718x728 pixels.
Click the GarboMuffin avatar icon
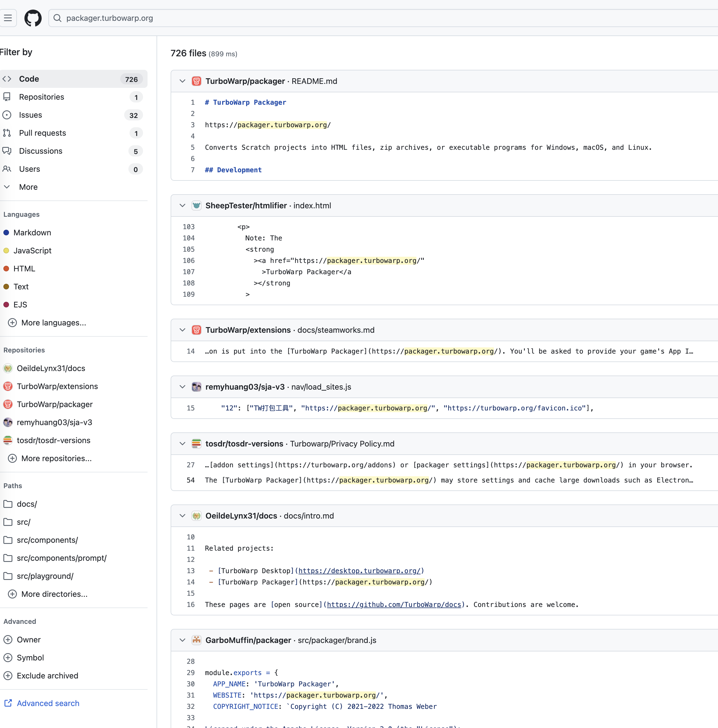click(196, 640)
